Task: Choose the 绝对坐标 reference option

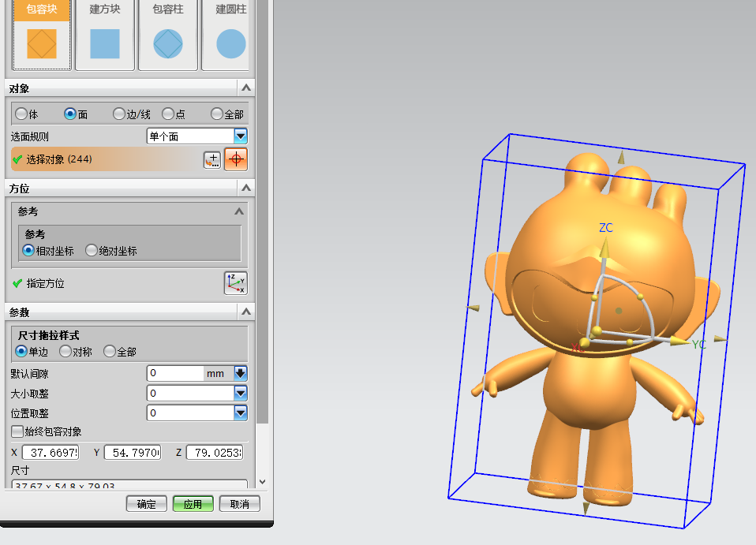Action: [x=91, y=251]
